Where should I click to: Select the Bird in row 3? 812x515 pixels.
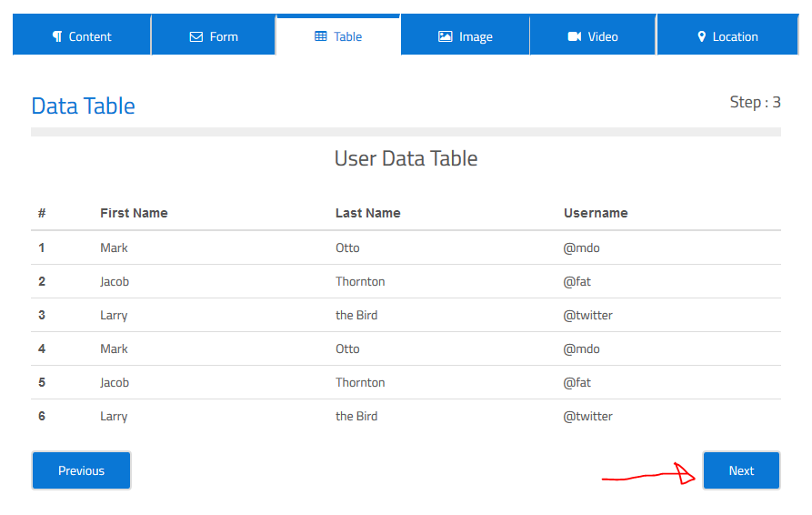point(356,315)
